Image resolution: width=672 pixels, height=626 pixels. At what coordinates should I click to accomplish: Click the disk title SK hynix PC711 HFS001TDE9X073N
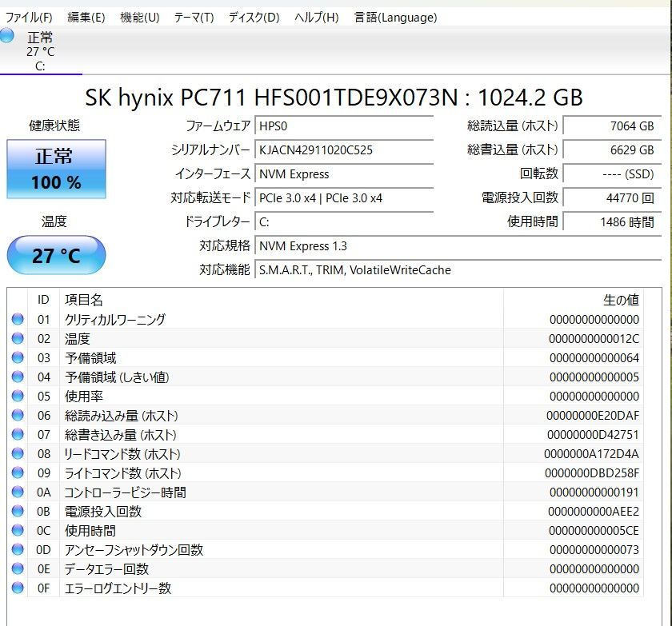coord(271,98)
